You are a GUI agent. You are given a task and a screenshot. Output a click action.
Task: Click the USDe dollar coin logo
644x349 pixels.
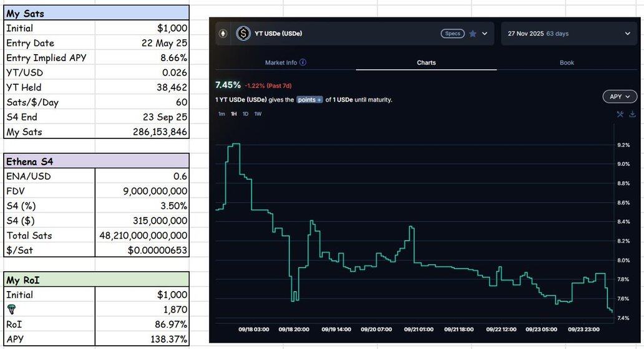pyautogui.click(x=243, y=34)
